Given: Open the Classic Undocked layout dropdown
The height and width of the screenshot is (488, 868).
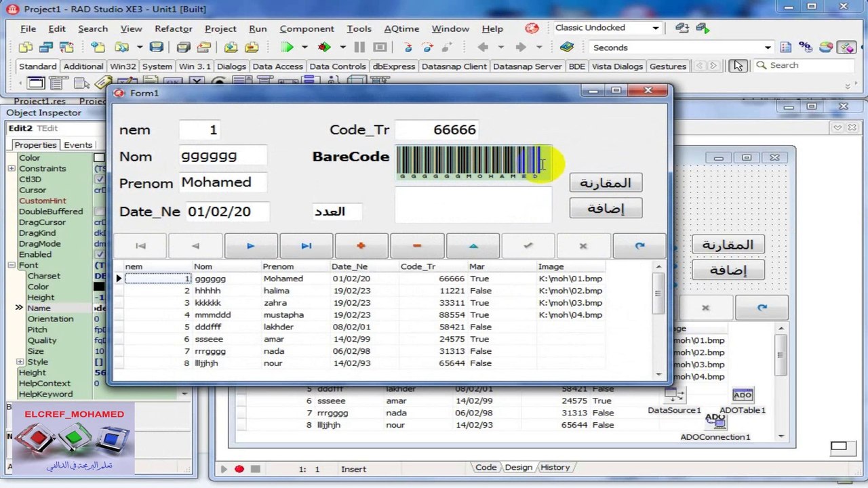Looking at the screenshot, I should pyautogui.click(x=655, y=28).
